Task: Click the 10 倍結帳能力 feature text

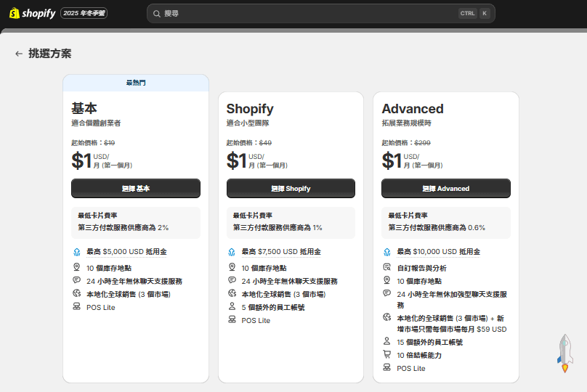Action: coord(419,356)
